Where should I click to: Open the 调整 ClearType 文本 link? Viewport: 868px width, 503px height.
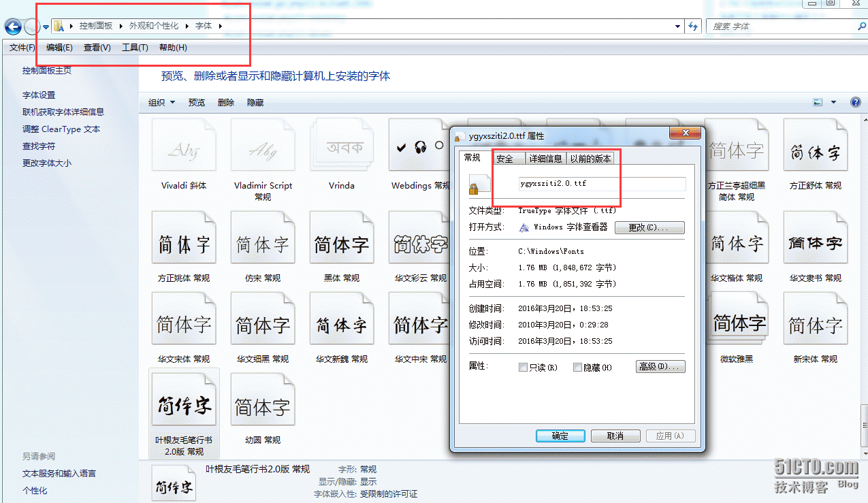(x=61, y=129)
